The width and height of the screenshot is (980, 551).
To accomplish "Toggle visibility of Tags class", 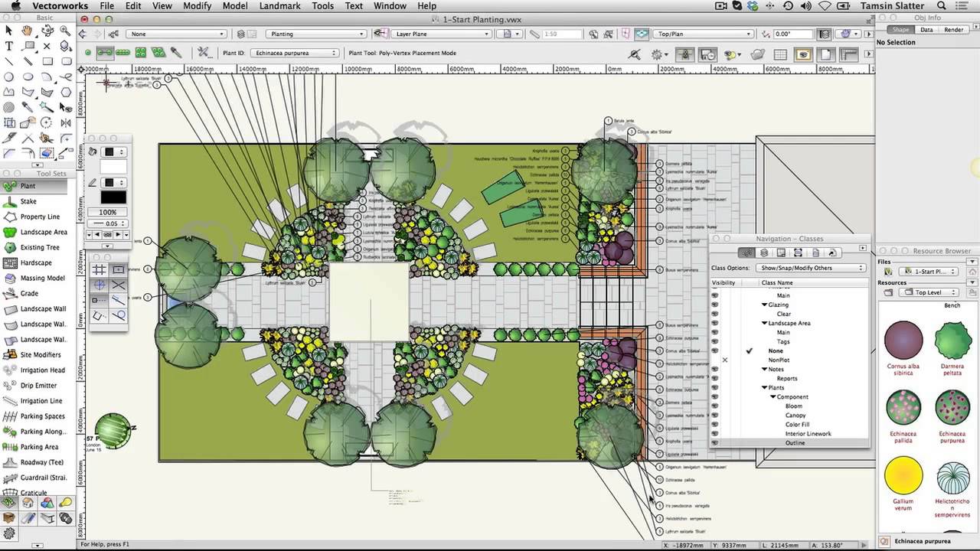I will (x=715, y=341).
